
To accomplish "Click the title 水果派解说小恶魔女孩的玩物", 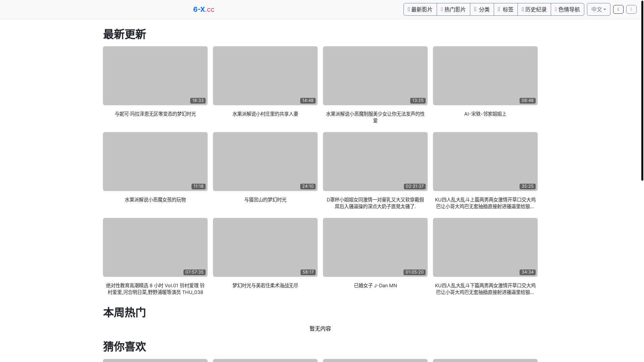I will click(x=155, y=200).
